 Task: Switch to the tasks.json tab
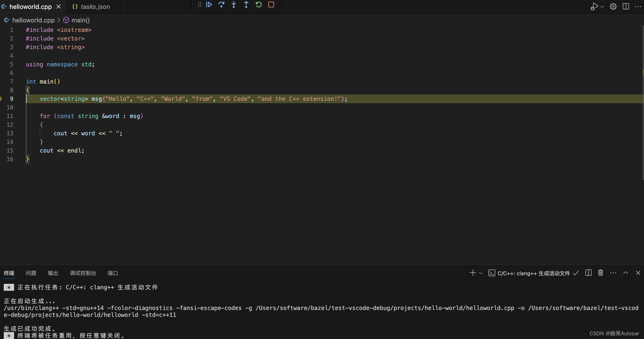pyautogui.click(x=95, y=7)
